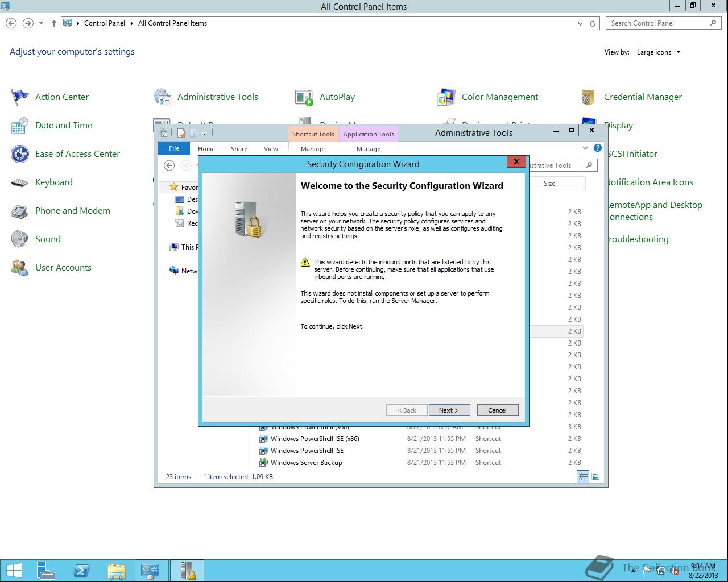Open the Ease of Access Center icon
Screen dimensions: 728x582
pos(20,154)
